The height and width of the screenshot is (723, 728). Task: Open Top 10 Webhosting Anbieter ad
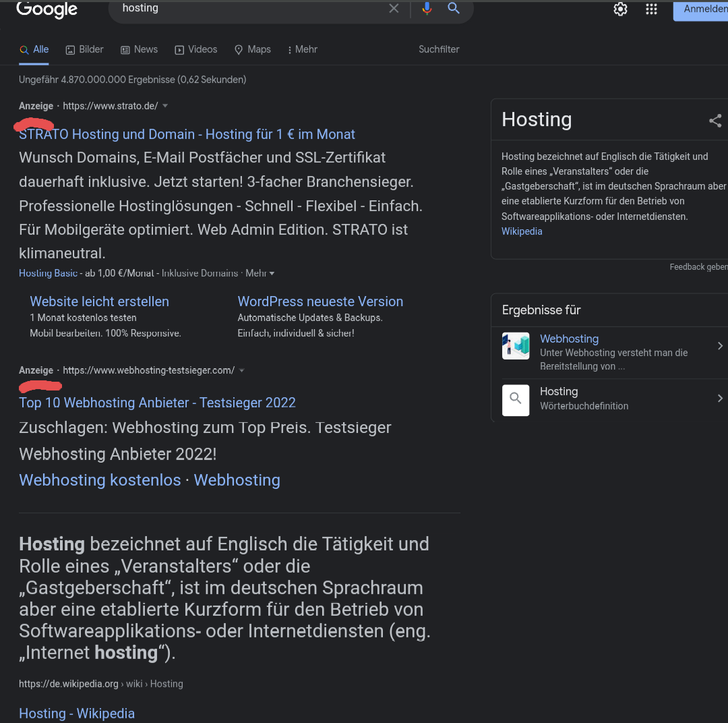click(x=157, y=403)
